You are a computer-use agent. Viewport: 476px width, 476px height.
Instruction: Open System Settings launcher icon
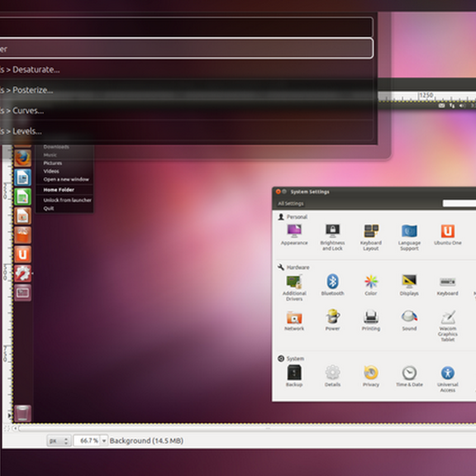(x=23, y=274)
